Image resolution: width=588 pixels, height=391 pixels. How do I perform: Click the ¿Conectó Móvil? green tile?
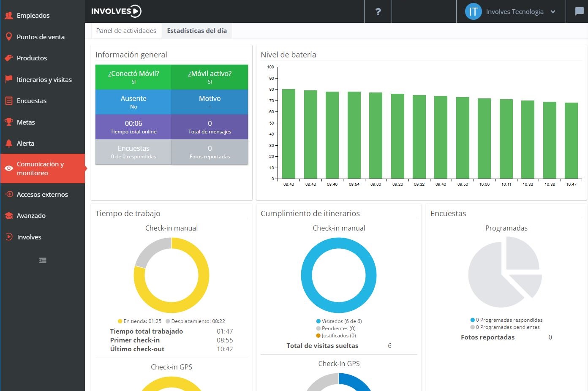pyautogui.click(x=133, y=77)
